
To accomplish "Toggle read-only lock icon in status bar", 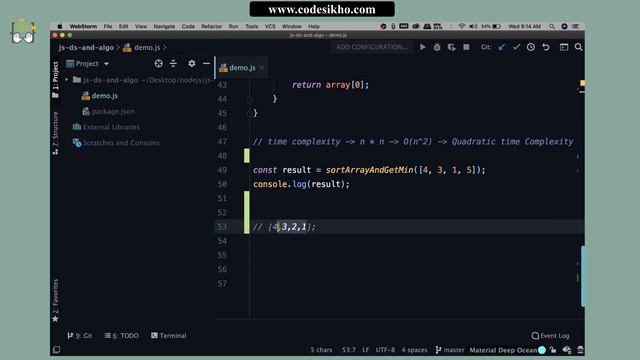I will click(x=553, y=350).
